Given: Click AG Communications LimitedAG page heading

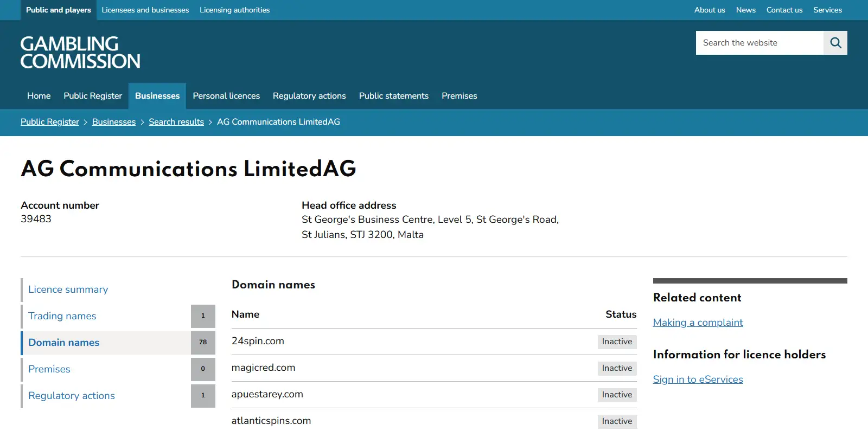Looking at the screenshot, I should 188,169.
